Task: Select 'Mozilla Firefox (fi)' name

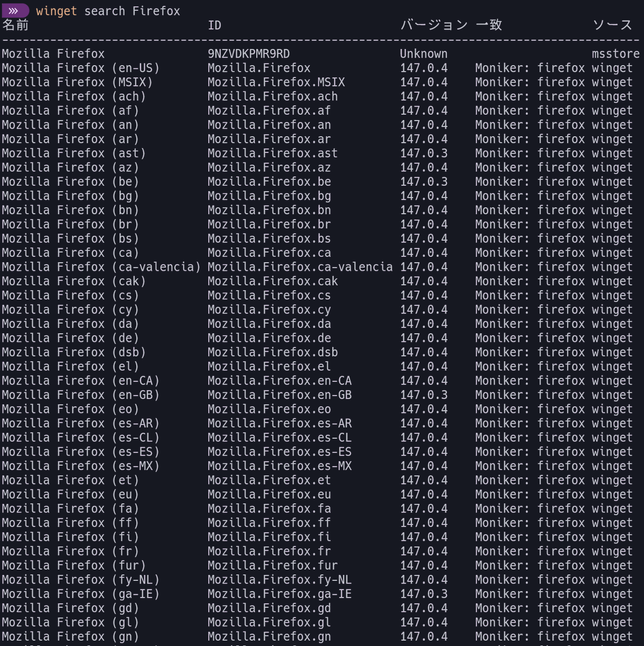Action: click(x=71, y=537)
